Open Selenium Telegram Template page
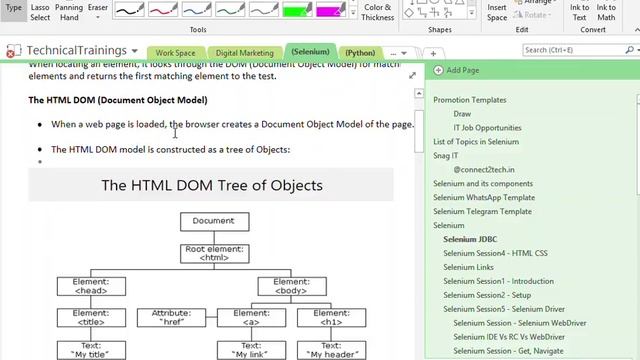Viewport: 640px width, 360px height. click(482, 211)
